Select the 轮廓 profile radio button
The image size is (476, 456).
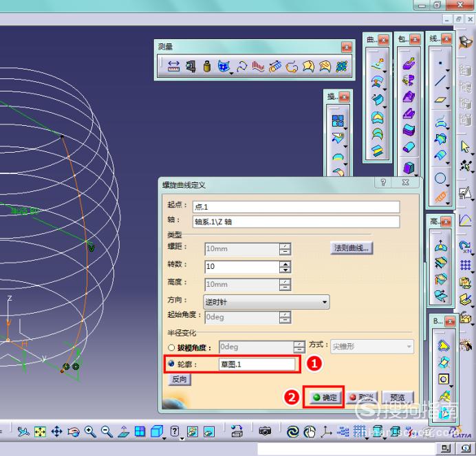171,363
